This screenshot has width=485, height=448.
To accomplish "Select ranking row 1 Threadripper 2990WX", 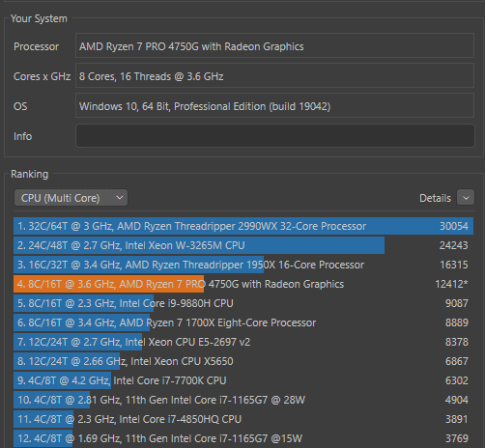I will click(x=243, y=226).
